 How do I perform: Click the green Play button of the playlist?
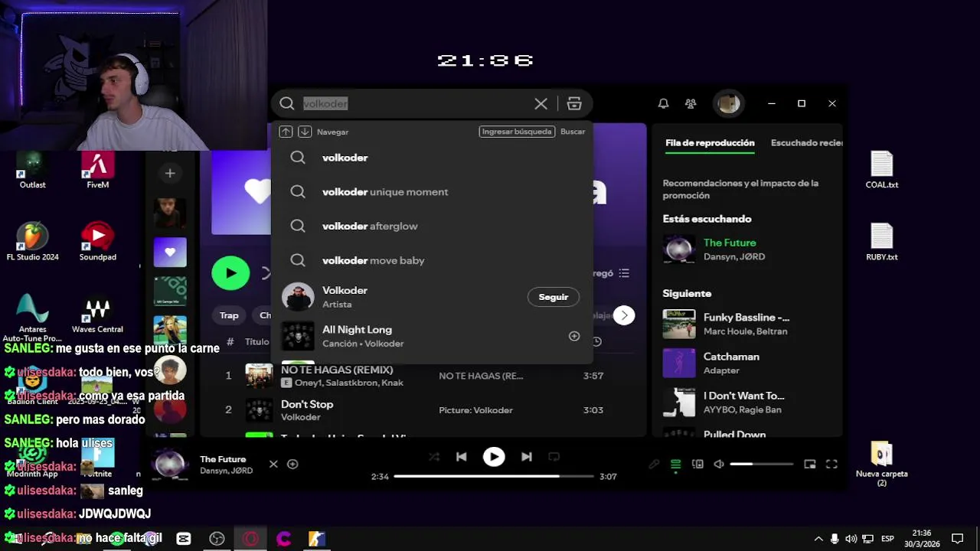click(x=230, y=273)
